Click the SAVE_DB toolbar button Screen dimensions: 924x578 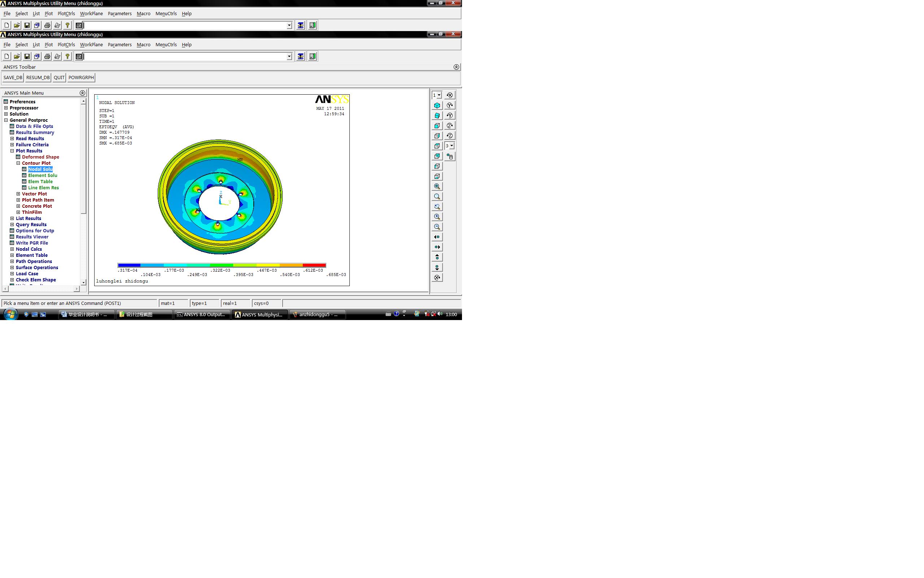[x=13, y=78]
